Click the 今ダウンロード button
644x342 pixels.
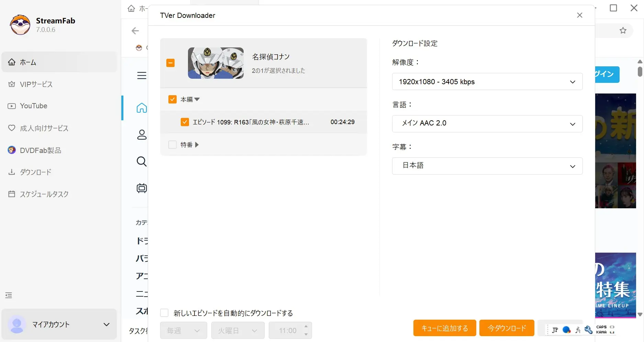[507, 328]
